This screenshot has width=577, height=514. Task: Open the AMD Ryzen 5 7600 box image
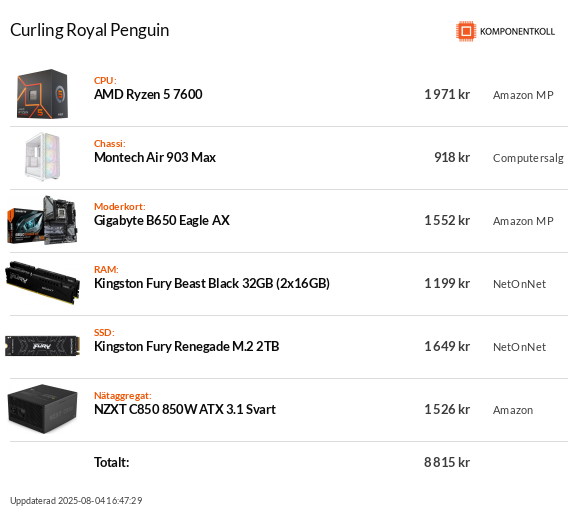(42, 94)
